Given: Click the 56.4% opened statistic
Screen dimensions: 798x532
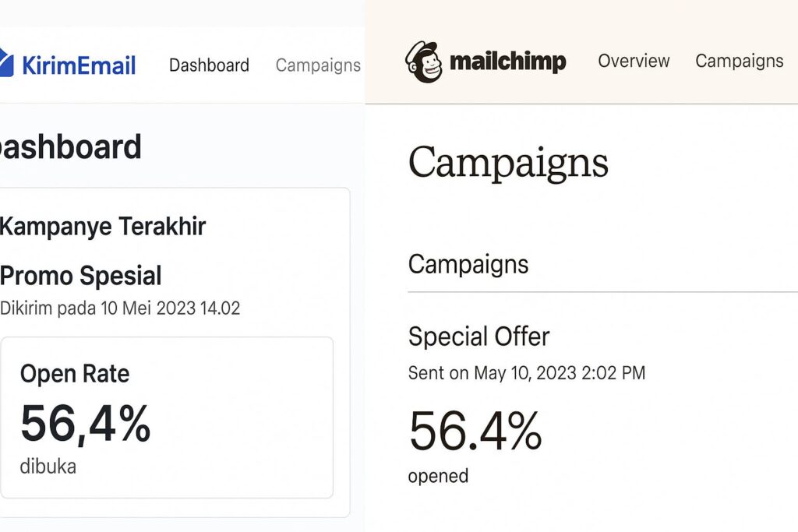Looking at the screenshot, I should point(475,431).
